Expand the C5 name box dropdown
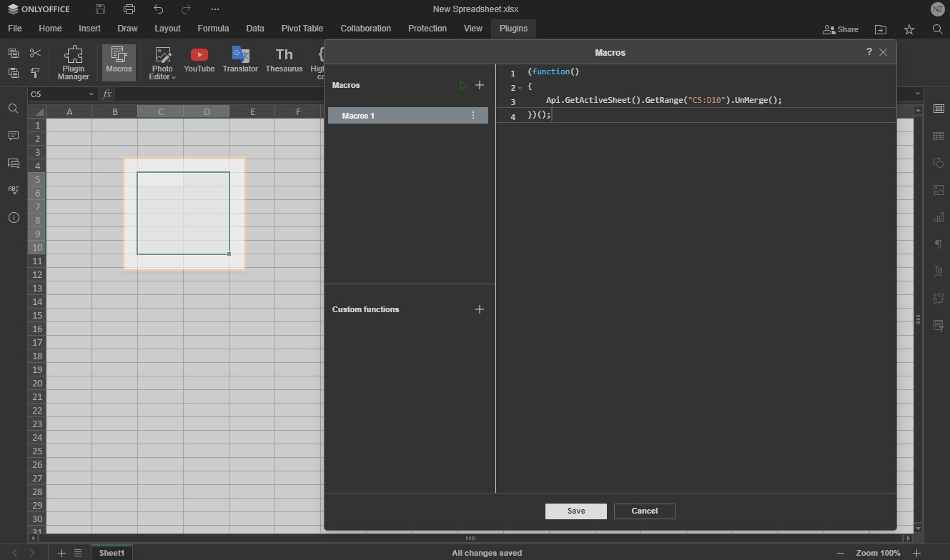Screen dimensions: 950x560 pyautogui.click(x=91, y=94)
